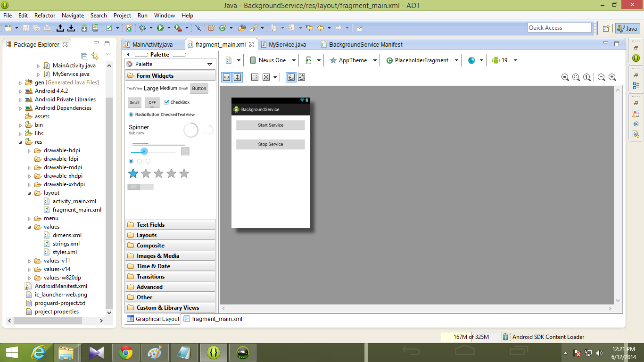Open the Palette dropdown menu arrow

pos(210,64)
